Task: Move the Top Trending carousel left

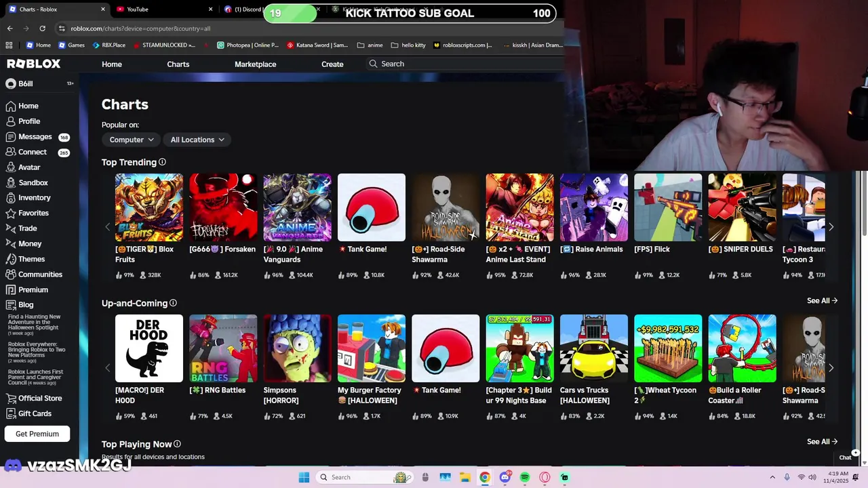Action: [107, 227]
